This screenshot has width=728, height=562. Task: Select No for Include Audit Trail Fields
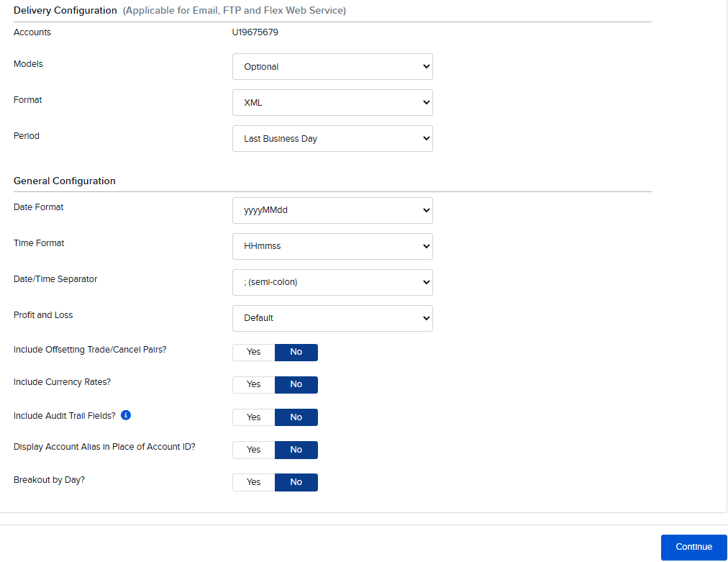pyautogui.click(x=296, y=417)
